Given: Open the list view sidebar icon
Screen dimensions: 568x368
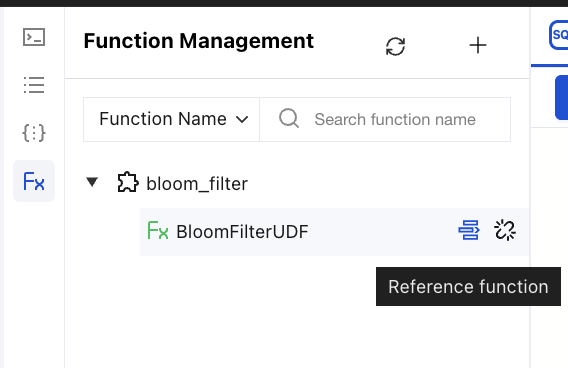Looking at the screenshot, I should coord(34,85).
